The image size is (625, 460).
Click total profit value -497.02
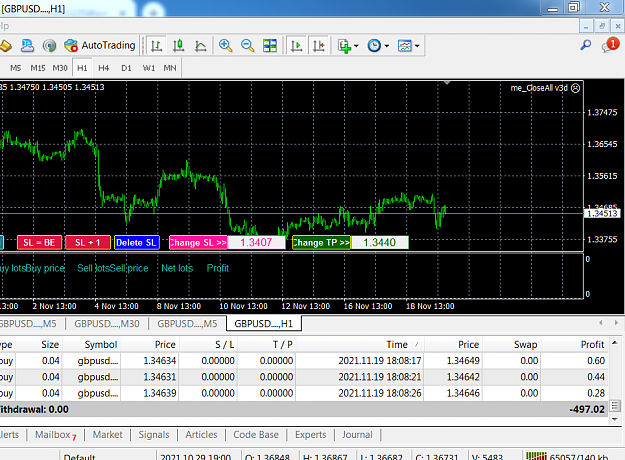pos(587,409)
